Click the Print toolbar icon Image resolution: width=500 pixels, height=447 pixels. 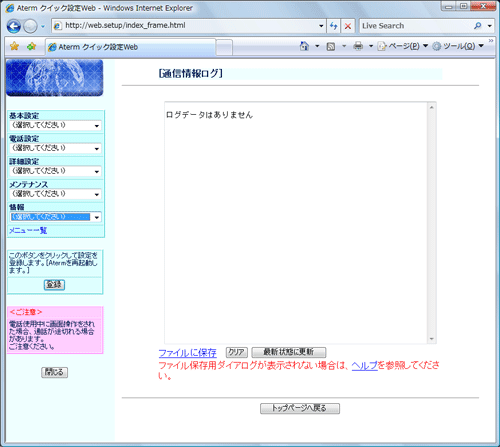point(358,46)
